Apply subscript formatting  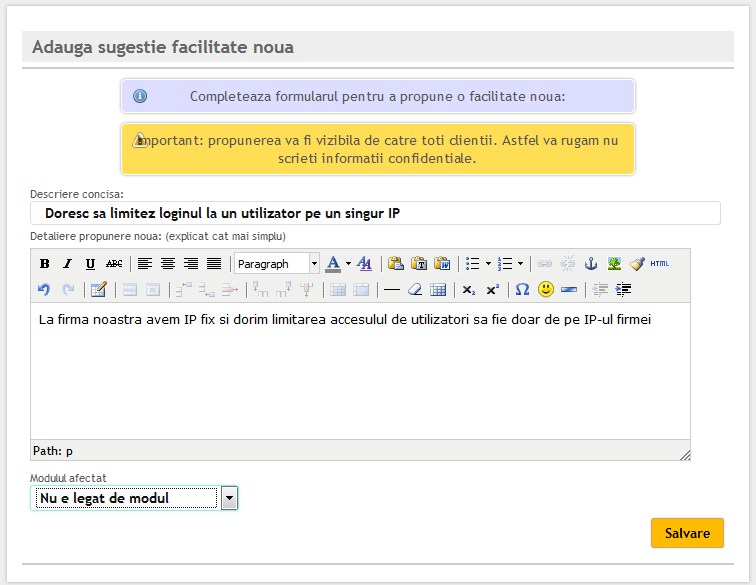click(468, 290)
